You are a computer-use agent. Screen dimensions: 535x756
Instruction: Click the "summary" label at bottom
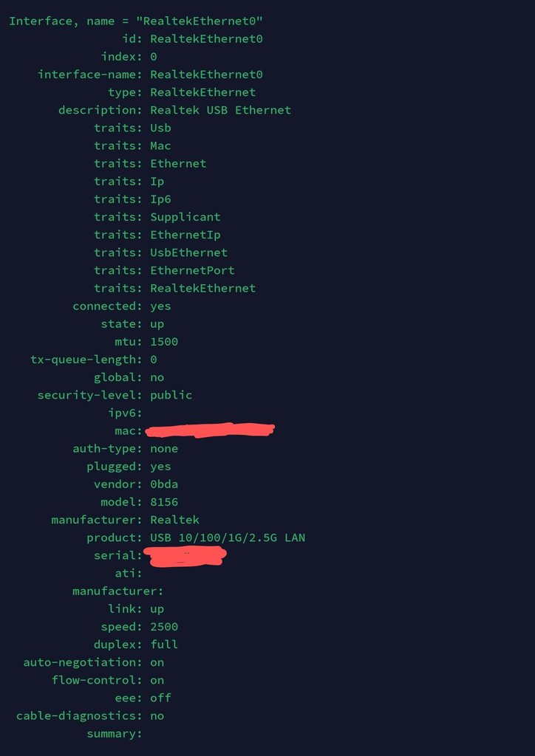point(114,734)
